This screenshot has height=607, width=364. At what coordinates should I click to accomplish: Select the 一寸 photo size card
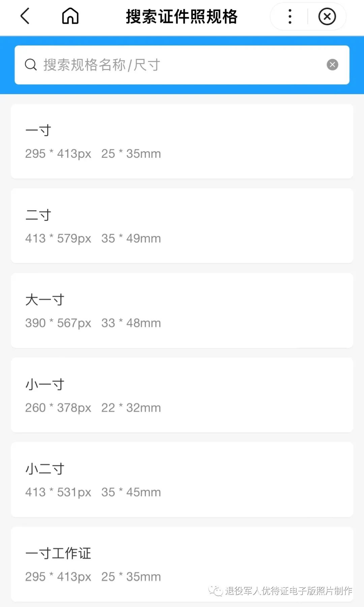click(x=182, y=141)
